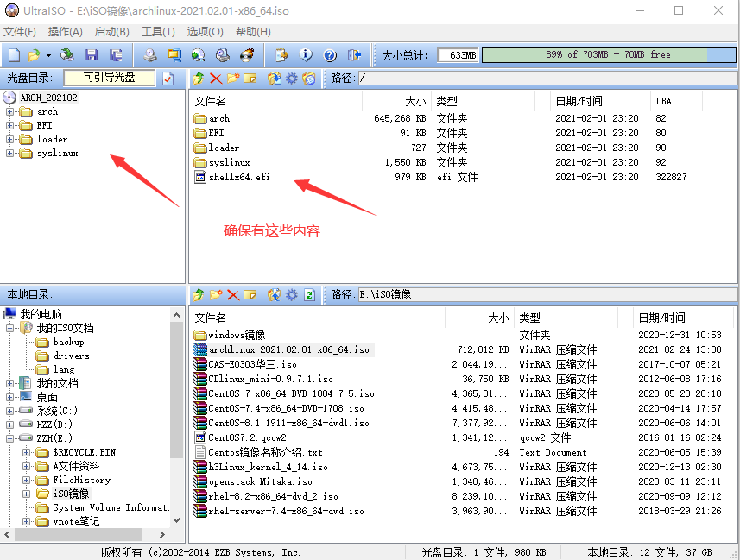Expand the 系统(C:) drive node
Viewport: 740px width, 560px height.
tap(9, 411)
